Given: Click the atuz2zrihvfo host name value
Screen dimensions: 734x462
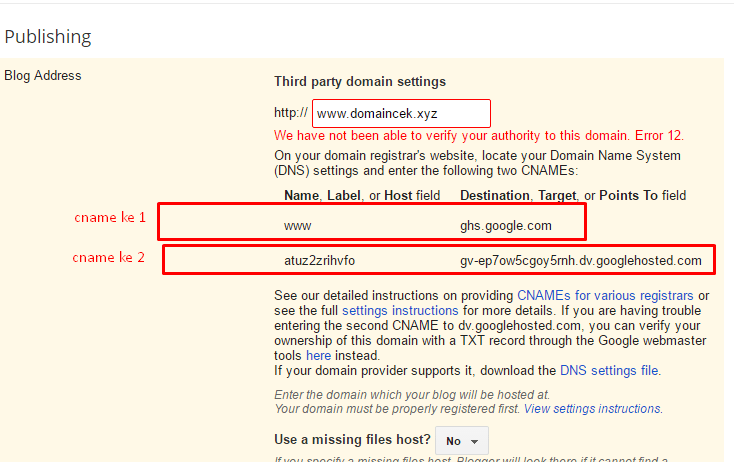Looking at the screenshot, I should coord(319,261).
